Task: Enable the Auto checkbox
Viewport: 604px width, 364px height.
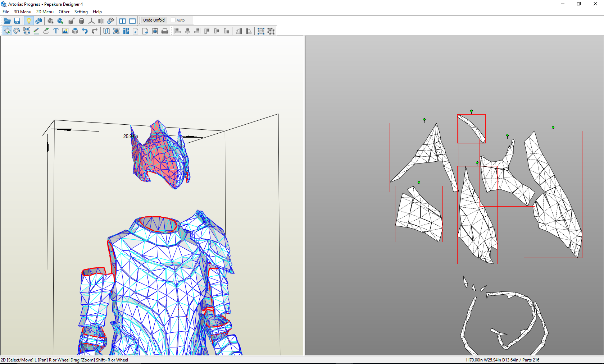Action: pos(173,20)
